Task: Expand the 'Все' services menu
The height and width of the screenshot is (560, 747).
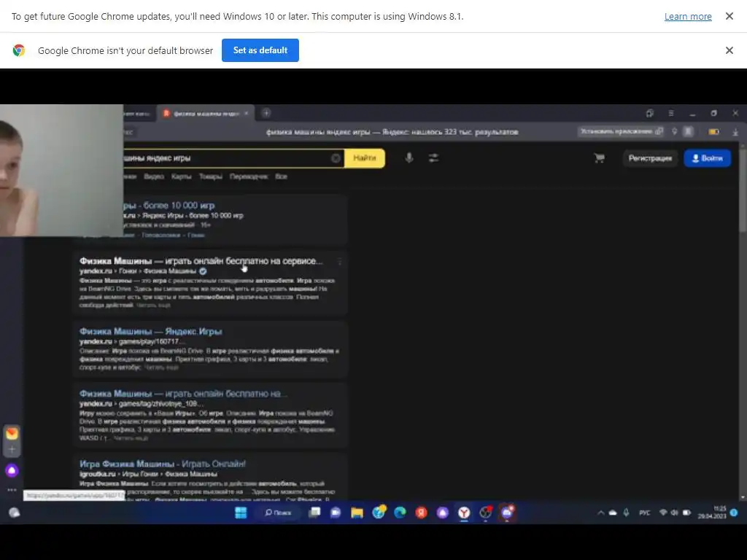Action: click(281, 176)
